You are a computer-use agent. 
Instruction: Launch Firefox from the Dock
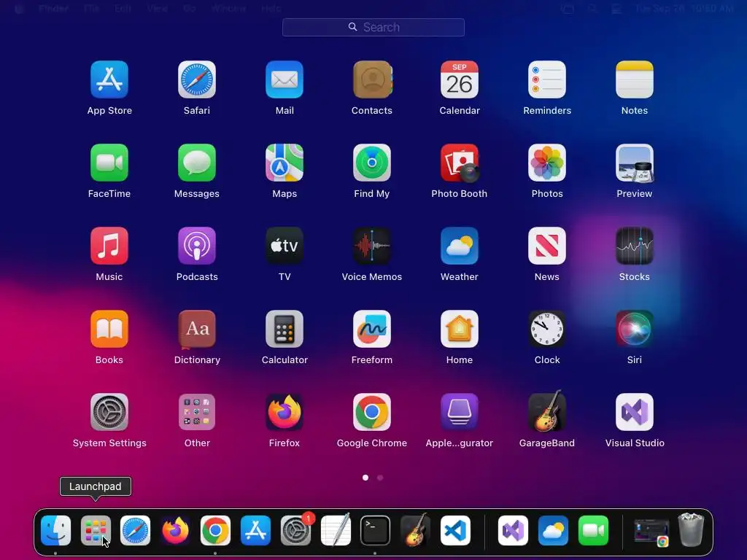[x=175, y=531]
